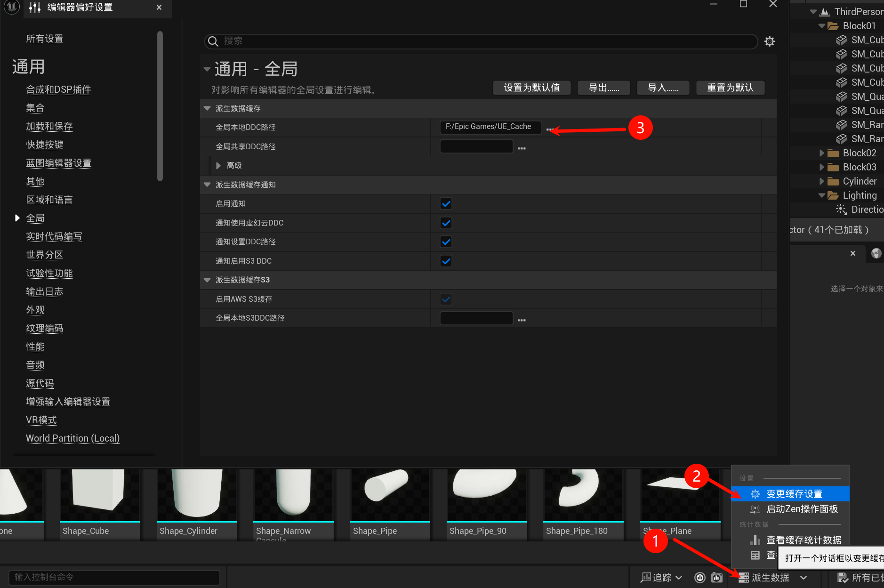Image resolution: width=884 pixels, height=588 pixels.
Task: Click the browse dots for local S3DDC path
Action: pos(521,320)
